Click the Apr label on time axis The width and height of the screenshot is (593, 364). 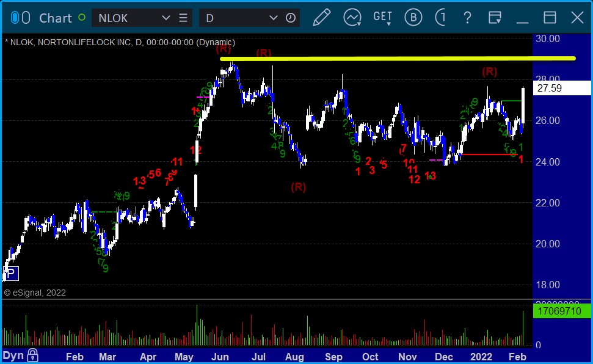click(x=148, y=357)
